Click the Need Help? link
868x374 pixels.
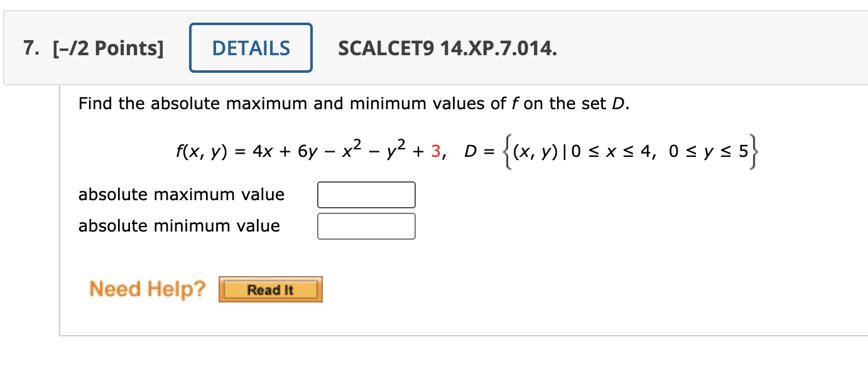(x=147, y=289)
